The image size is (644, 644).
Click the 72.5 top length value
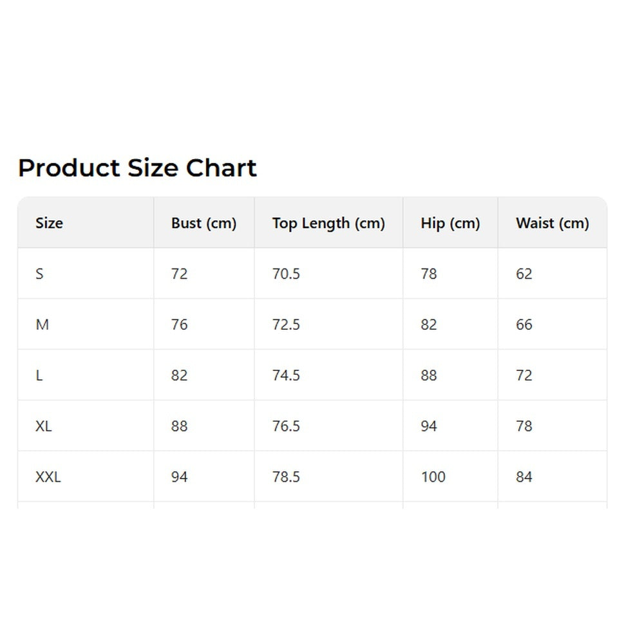tap(286, 325)
